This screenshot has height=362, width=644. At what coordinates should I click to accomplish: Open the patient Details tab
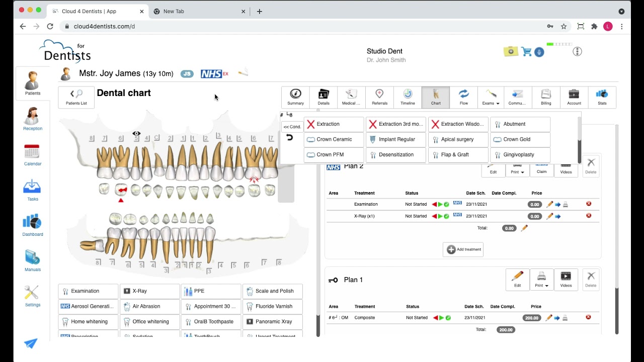[x=324, y=97]
